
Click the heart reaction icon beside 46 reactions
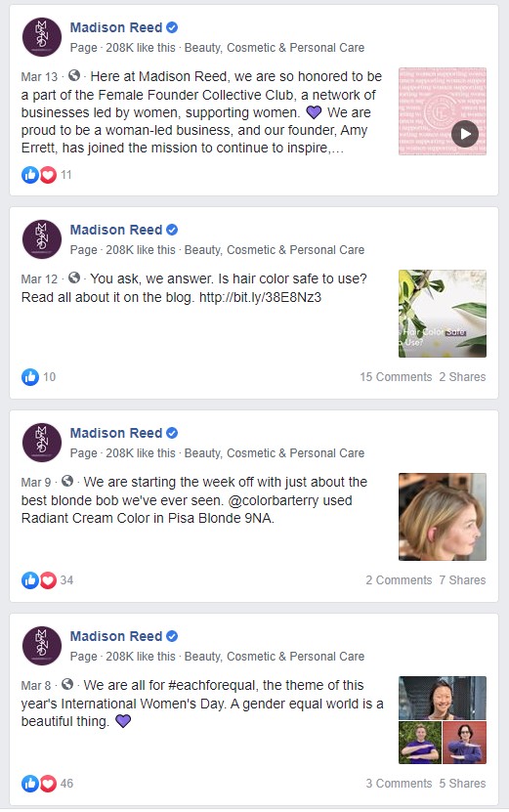[x=48, y=784]
